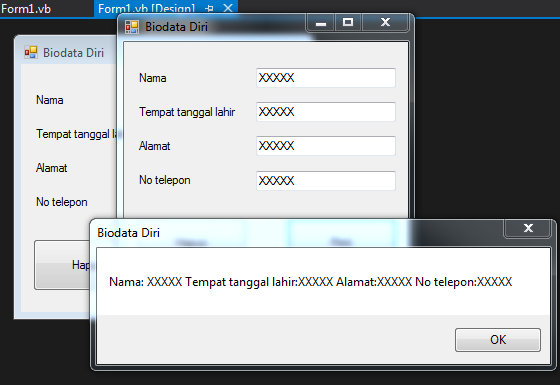This screenshot has height=385, width=560.
Task: Select the Alamat label in the designer form
Action: point(51,168)
